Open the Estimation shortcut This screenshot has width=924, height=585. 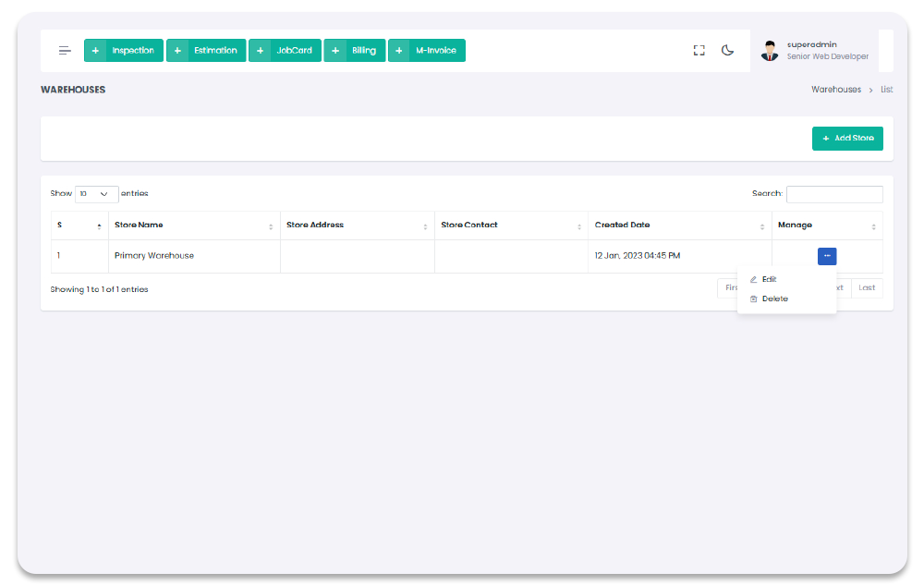click(215, 51)
